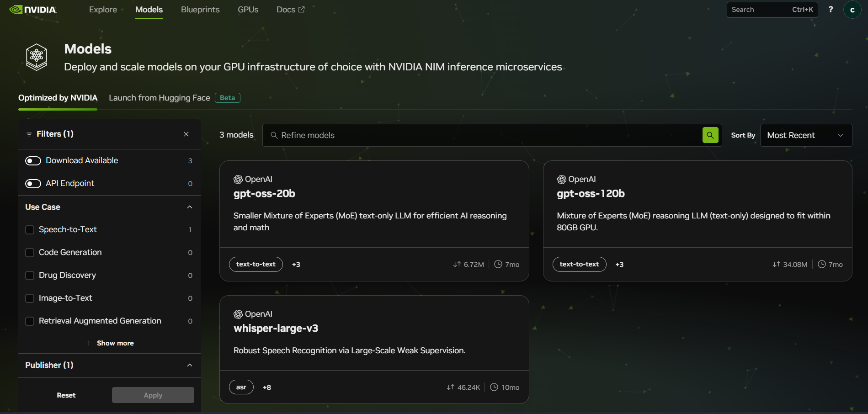
Task: Toggle the API Endpoint switch
Action: coord(33,184)
